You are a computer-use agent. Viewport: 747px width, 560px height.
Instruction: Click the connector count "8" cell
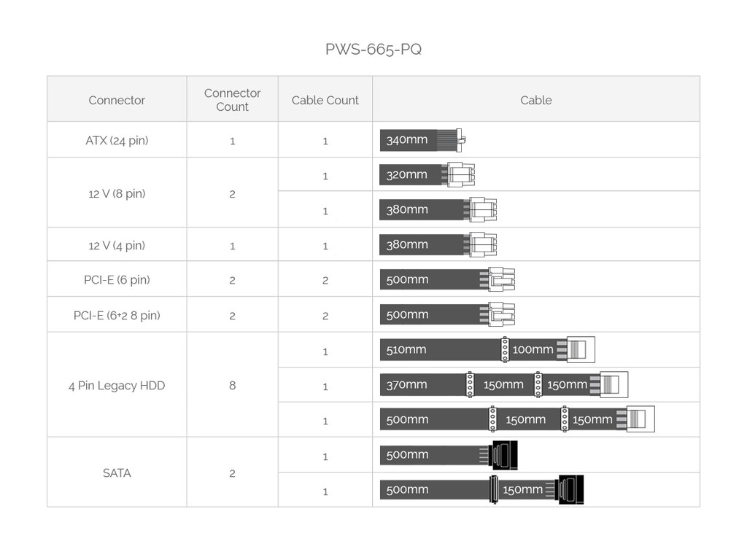(232, 386)
